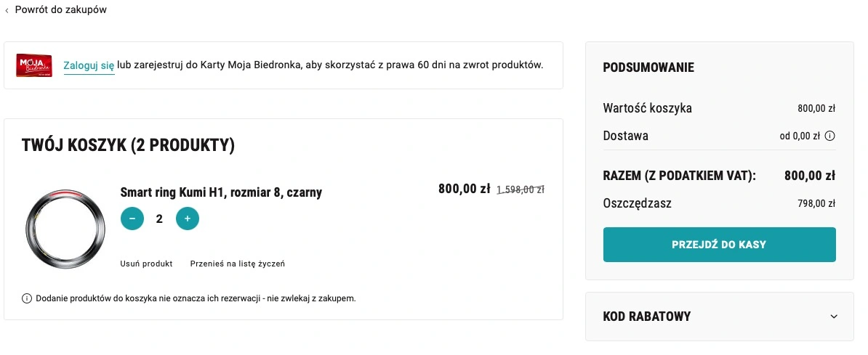Click Usuń produkt link
This screenshot has height=355, width=868.
[x=146, y=264]
